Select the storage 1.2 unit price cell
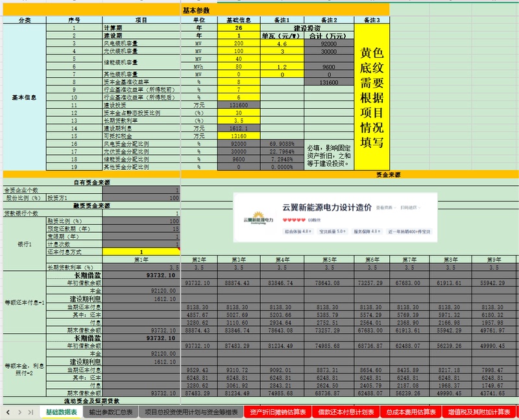The height and width of the screenshot is (420, 519). coord(282,67)
